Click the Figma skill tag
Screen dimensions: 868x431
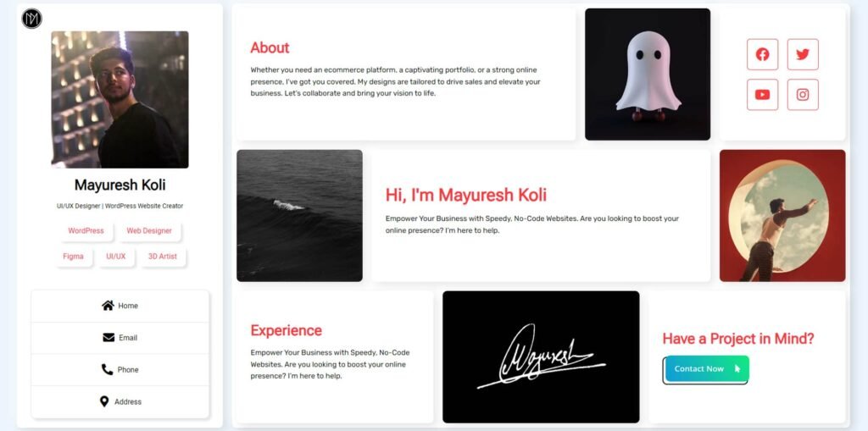(73, 257)
